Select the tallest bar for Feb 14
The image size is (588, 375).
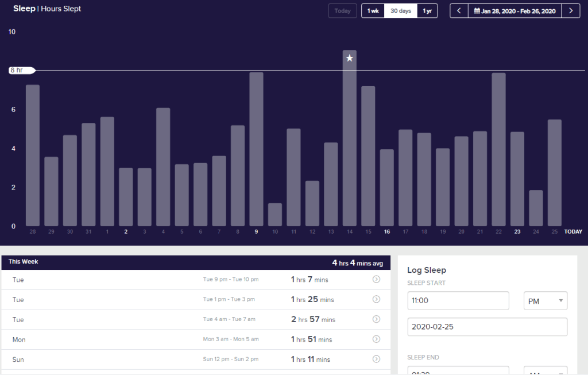click(350, 144)
